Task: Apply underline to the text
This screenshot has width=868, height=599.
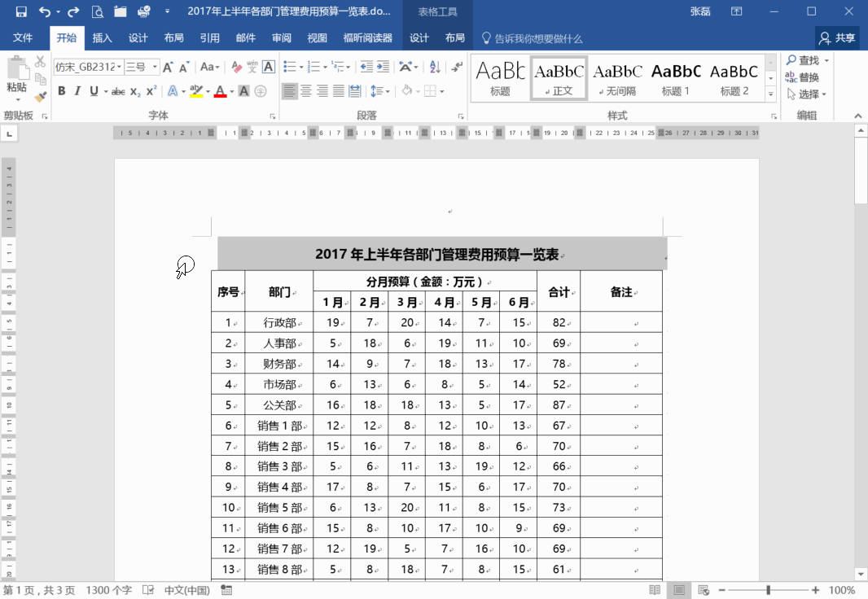Action: (94, 90)
